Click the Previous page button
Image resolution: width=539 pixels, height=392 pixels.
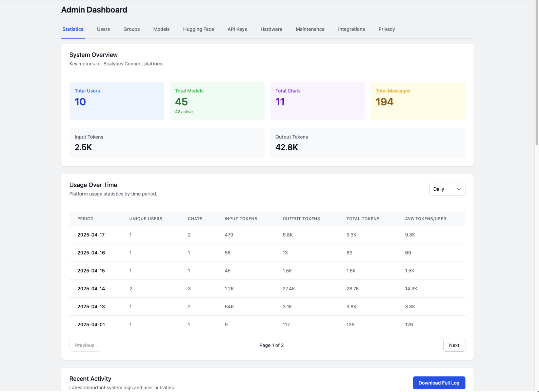tap(85, 345)
